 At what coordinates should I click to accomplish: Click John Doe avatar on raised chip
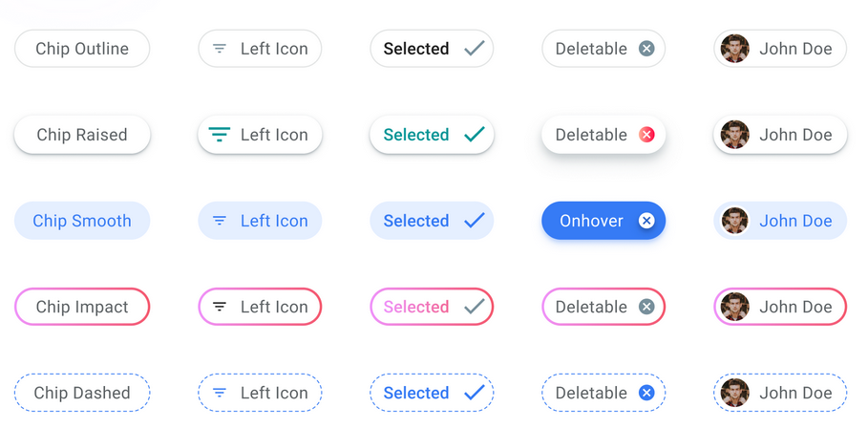coord(734,135)
